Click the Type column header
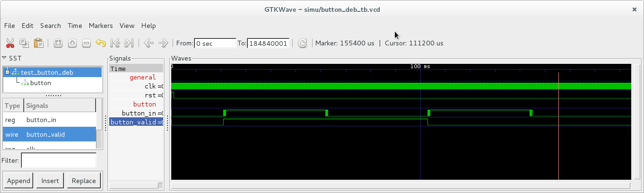This screenshot has width=644, height=193. [13, 105]
